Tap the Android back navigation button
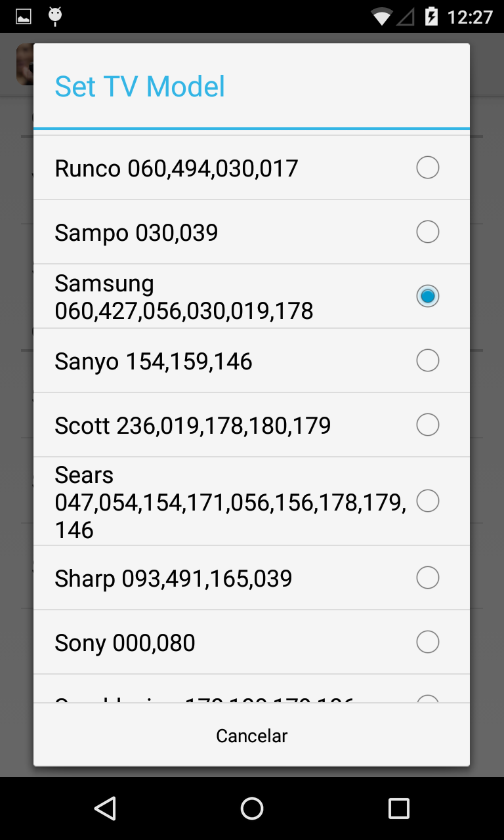 click(x=105, y=808)
